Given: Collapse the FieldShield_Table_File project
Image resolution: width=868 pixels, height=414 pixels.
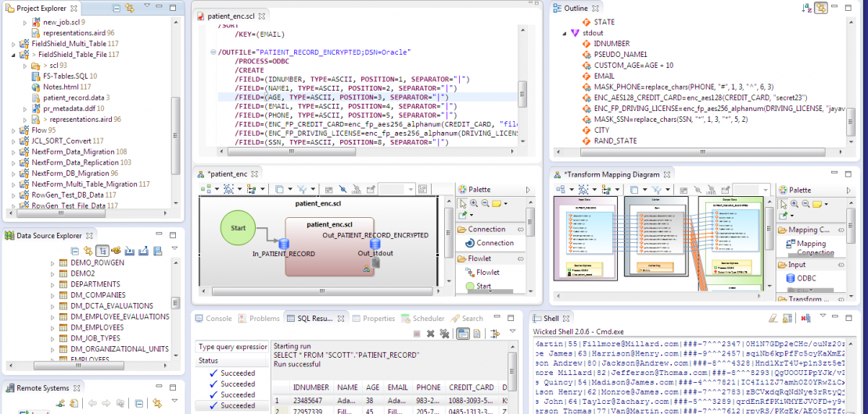Looking at the screenshot, I should click(13, 55).
